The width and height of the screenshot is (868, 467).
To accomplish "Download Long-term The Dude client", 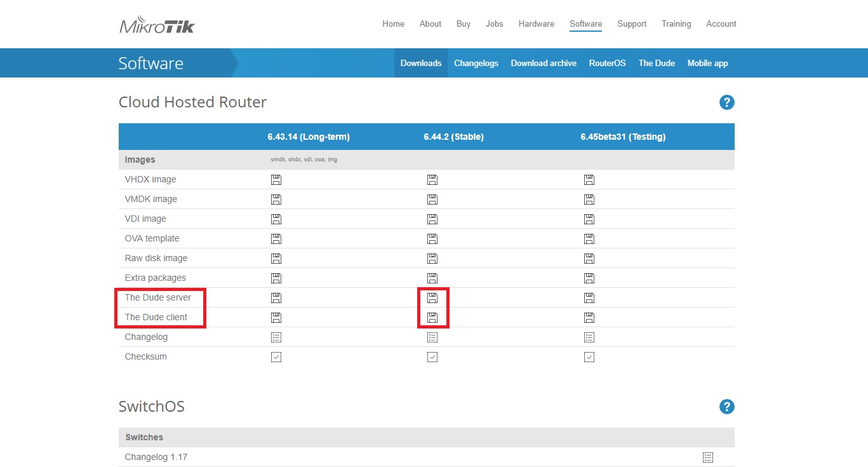I will (x=276, y=318).
